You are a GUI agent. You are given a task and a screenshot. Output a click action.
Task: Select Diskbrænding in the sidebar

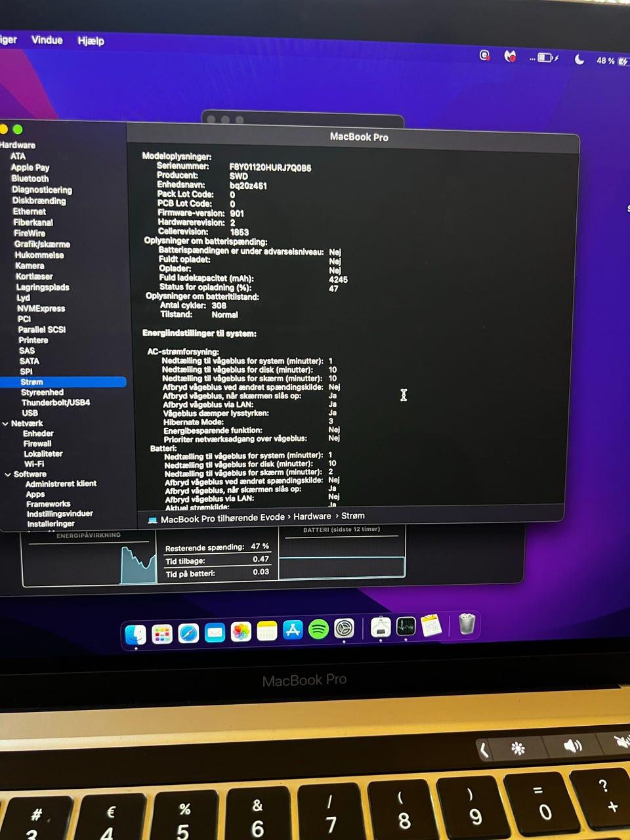(39, 201)
